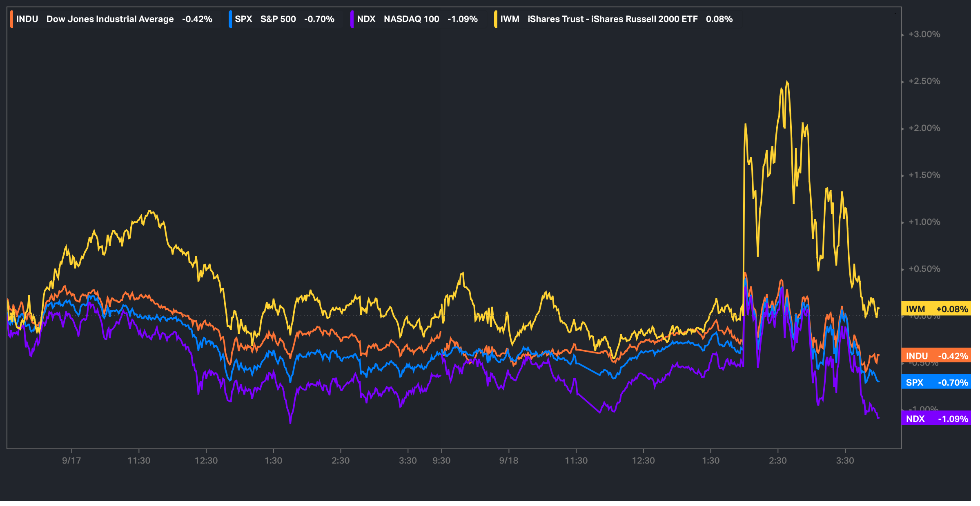This screenshot has height=506, width=980.
Task: Click the 9/17 date label on time axis
Action: click(71, 461)
